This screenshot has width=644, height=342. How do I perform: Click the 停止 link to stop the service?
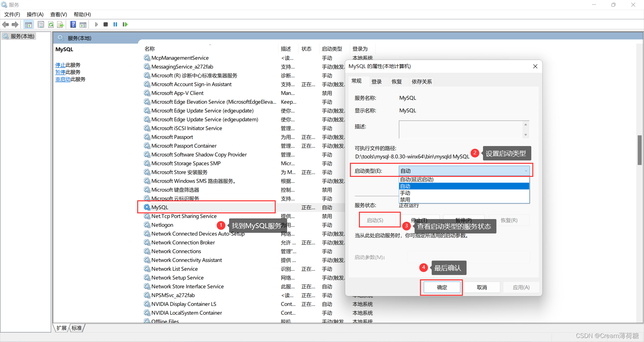tap(60, 65)
